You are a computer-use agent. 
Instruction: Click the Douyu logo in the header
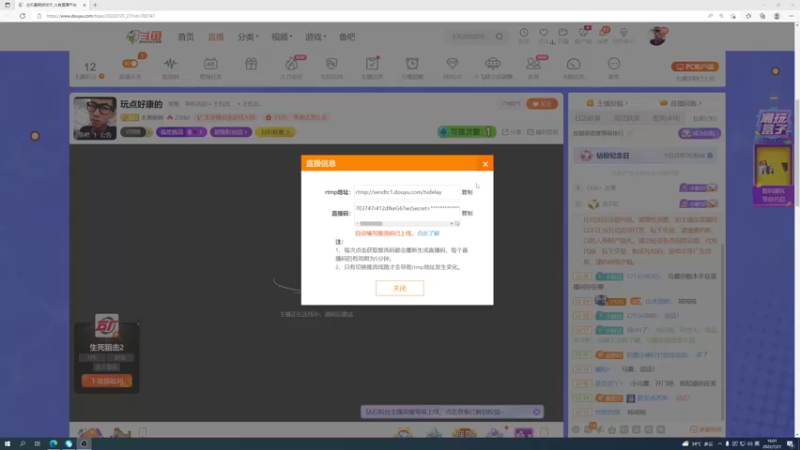tap(144, 37)
